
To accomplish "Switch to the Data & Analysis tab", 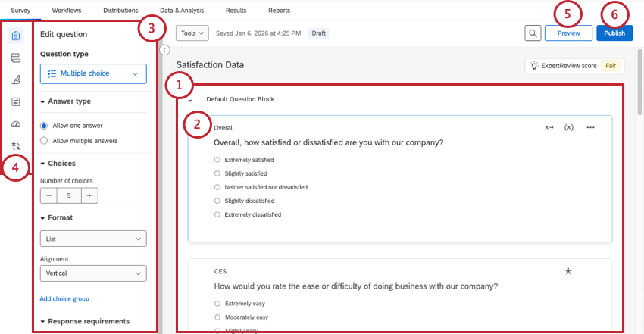I will coord(182,11).
